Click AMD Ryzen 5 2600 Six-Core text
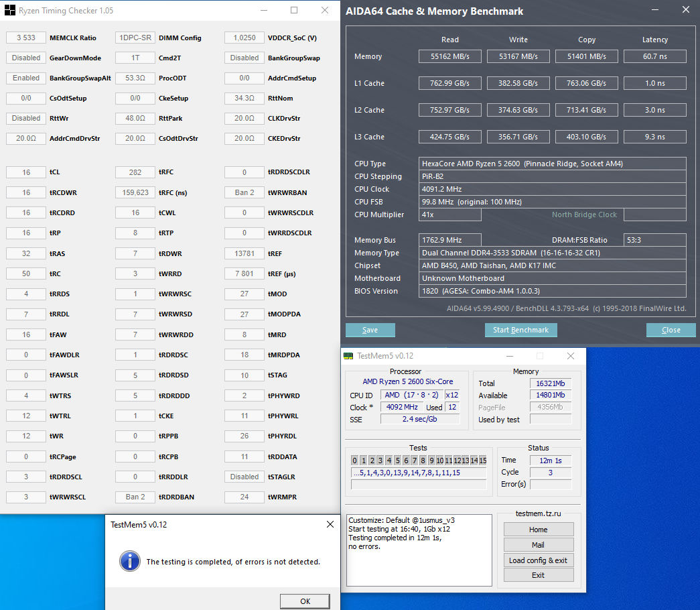700x610 pixels. (407, 381)
